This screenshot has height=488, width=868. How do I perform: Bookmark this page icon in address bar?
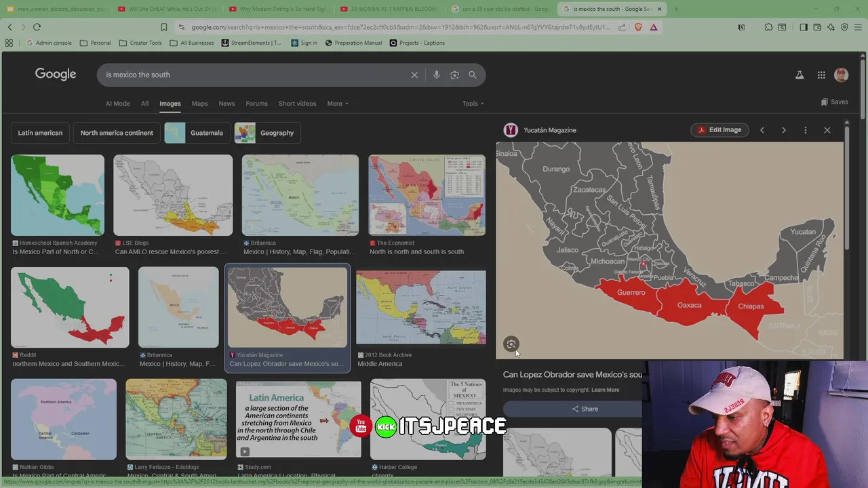(x=163, y=27)
